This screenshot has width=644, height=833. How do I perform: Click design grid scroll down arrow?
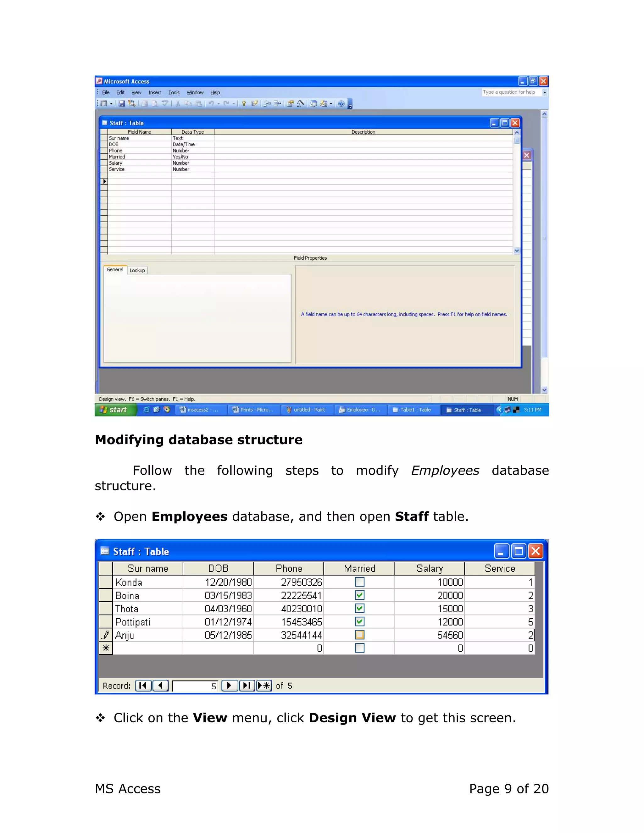(x=517, y=251)
